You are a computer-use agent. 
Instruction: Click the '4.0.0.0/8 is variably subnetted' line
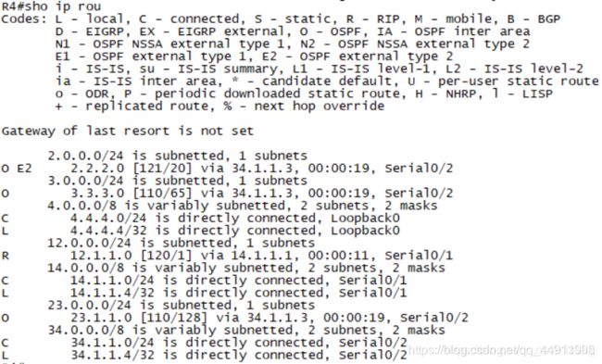(x=243, y=206)
